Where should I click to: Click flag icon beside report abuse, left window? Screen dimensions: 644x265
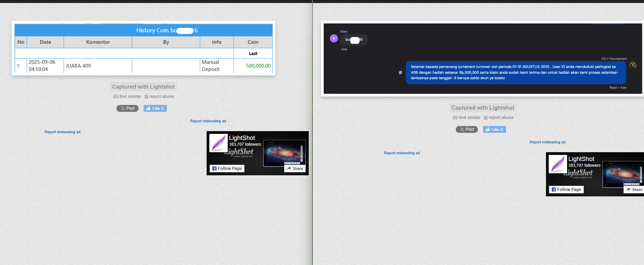point(146,96)
